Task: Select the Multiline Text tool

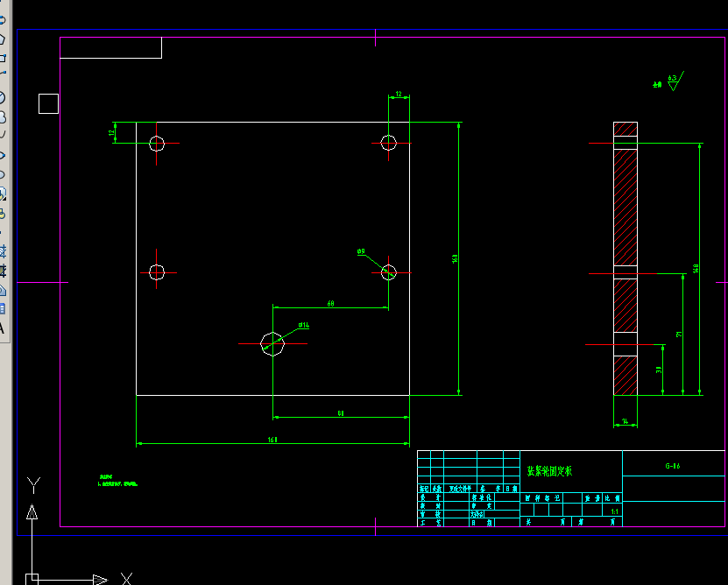Action: coord(2,328)
